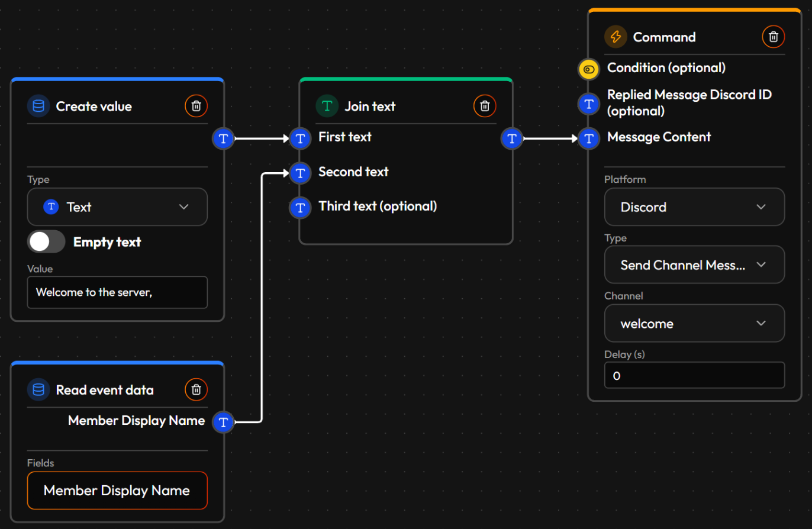This screenshot has height=529, width=812.
Task: Click the Second text label
Action: [353, 172]
